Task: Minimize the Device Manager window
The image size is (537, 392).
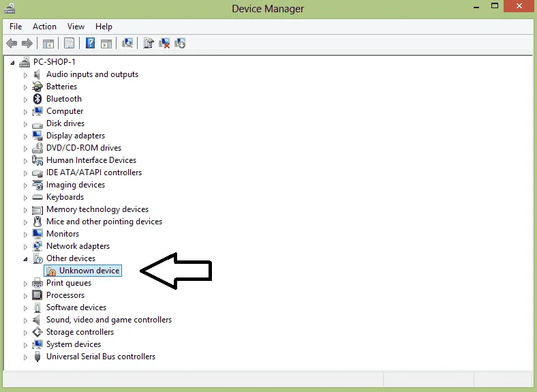Action: 476,7
